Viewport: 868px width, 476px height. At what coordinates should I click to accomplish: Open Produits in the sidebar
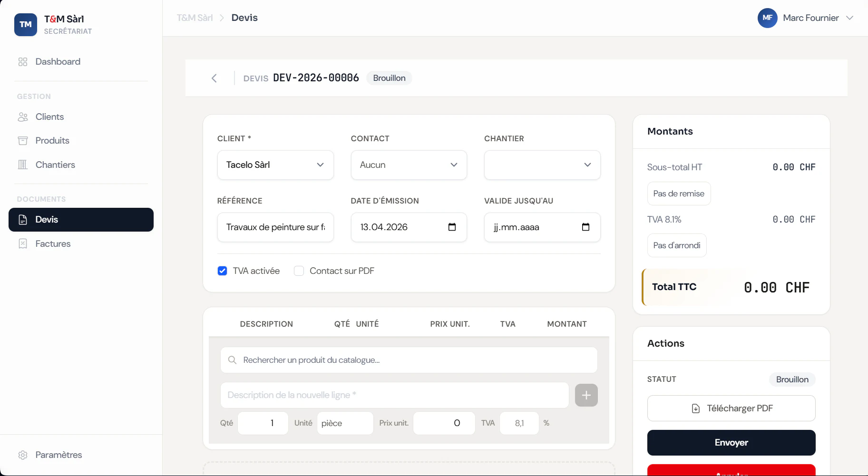[81, 141]
